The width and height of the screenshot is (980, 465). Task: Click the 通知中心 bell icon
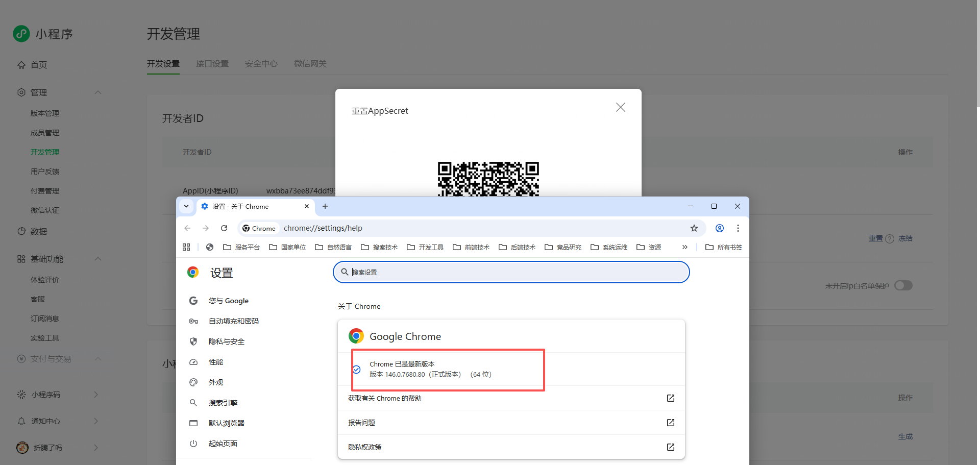(x=21, y=421)
